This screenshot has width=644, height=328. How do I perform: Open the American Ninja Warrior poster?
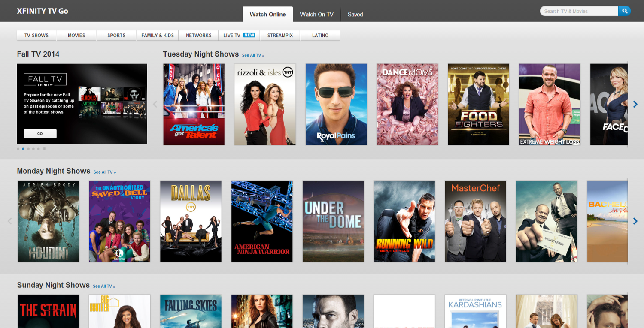pyautogui.click(x=262, y=221)
